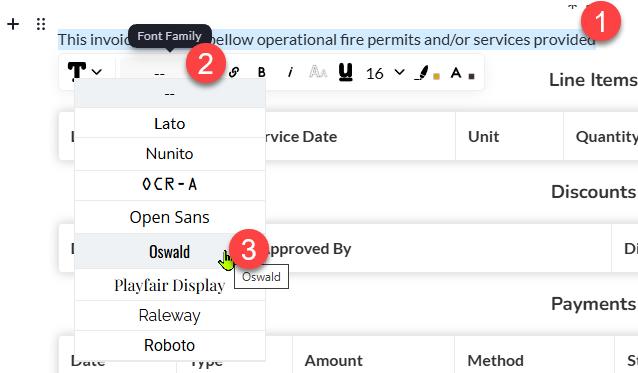The image size is (638, 373).
Task: Click the text type T icon
Action: [x=77, y=71]
